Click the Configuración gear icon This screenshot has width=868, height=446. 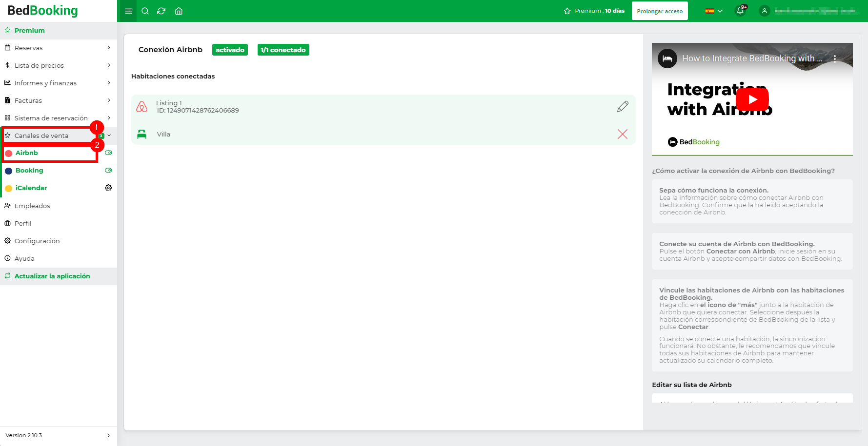point(7,241)
